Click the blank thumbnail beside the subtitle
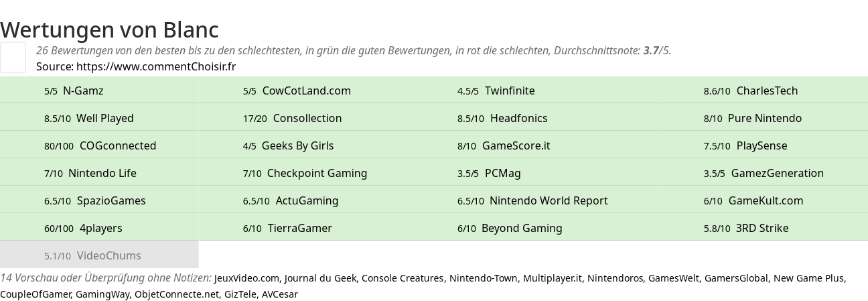The image size is (868, 301). tap(13, 57)
